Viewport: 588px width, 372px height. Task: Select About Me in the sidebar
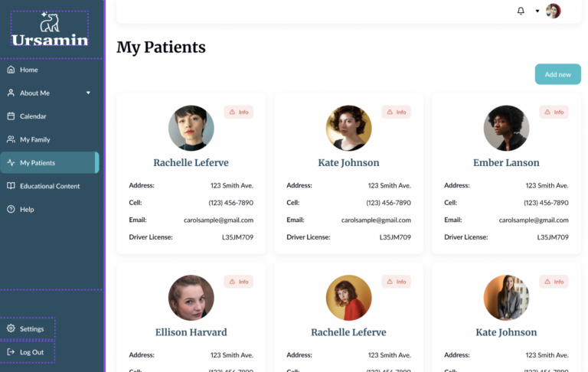(35, 93)
